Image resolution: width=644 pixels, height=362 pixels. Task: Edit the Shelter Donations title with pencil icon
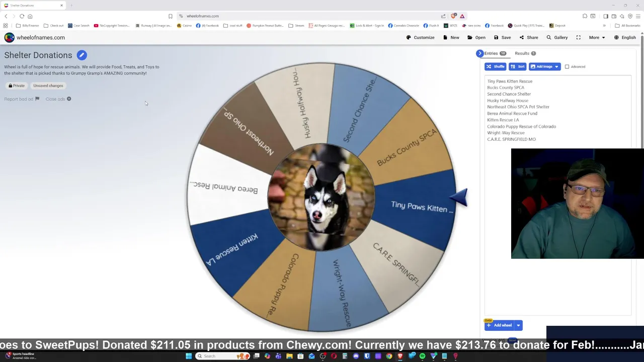click(x=82, y=55)
